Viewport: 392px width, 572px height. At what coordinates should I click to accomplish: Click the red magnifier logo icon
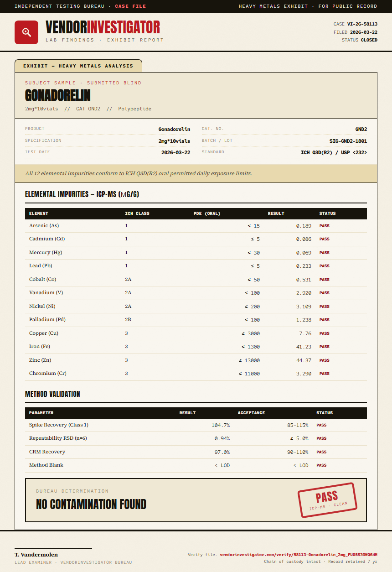point(26,32)
